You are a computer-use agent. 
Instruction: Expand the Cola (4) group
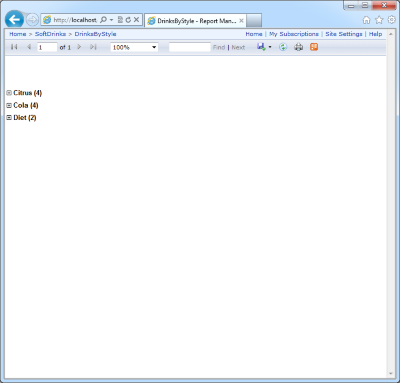pos(9,105)
